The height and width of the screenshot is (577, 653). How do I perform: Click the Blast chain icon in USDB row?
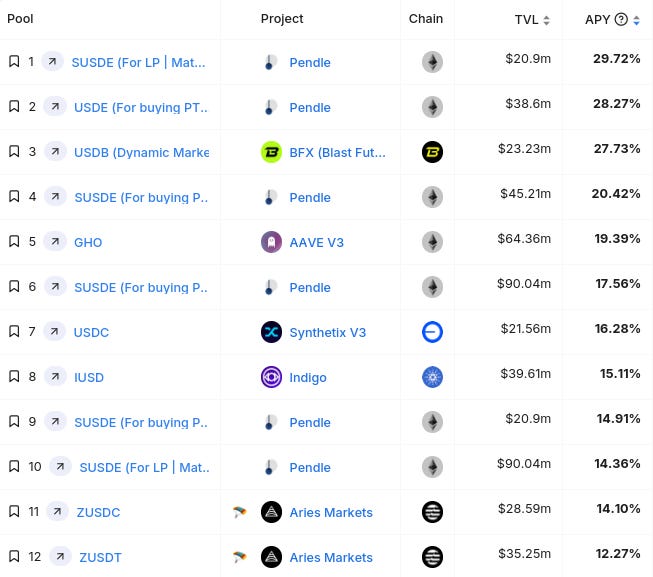click(x=432, y=152)
